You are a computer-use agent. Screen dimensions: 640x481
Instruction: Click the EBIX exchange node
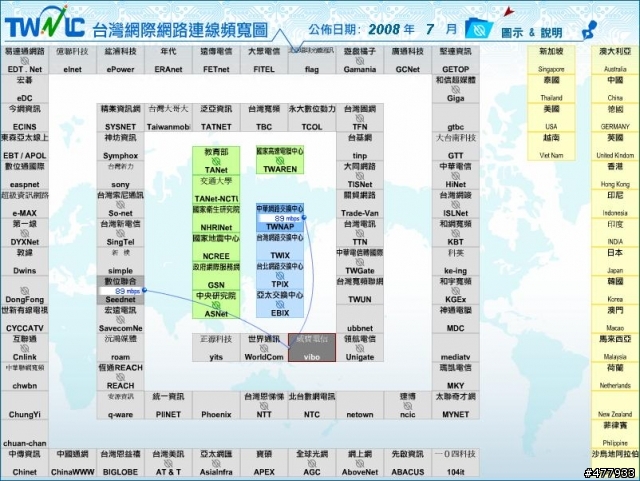click(280, 303)
